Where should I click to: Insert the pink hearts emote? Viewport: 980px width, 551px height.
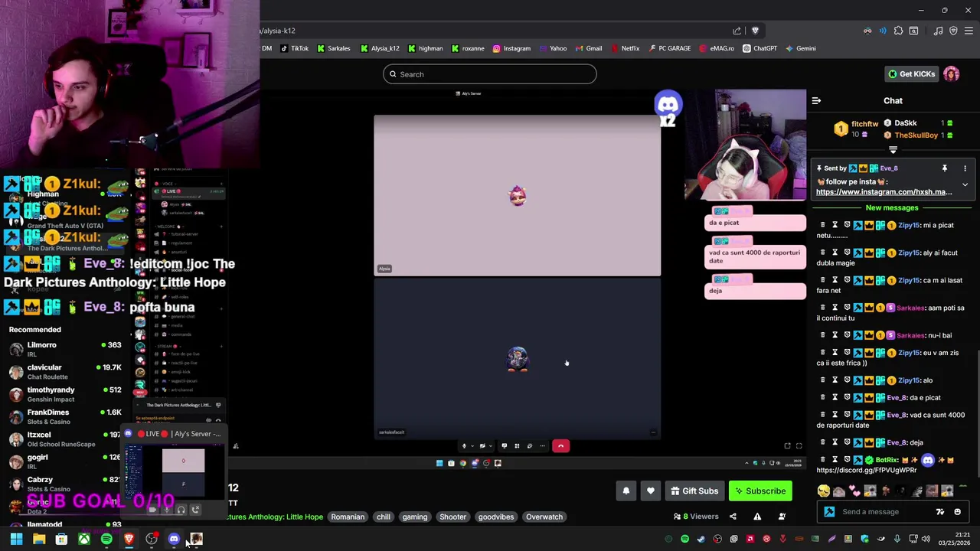pos(854,491)
